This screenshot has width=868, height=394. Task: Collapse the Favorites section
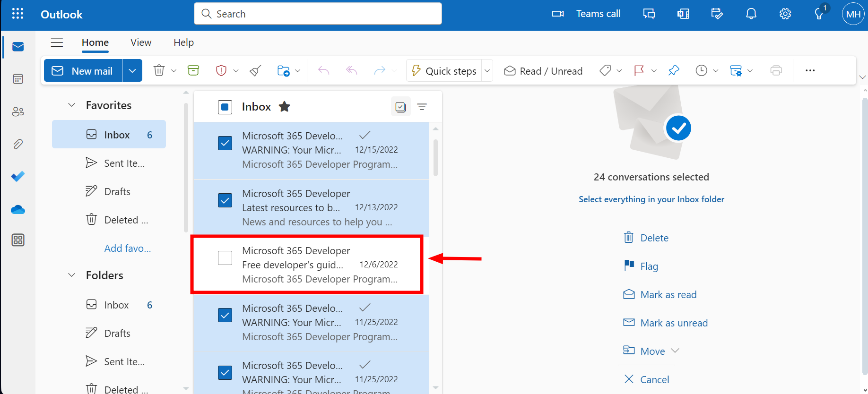[x=72, y=105]
